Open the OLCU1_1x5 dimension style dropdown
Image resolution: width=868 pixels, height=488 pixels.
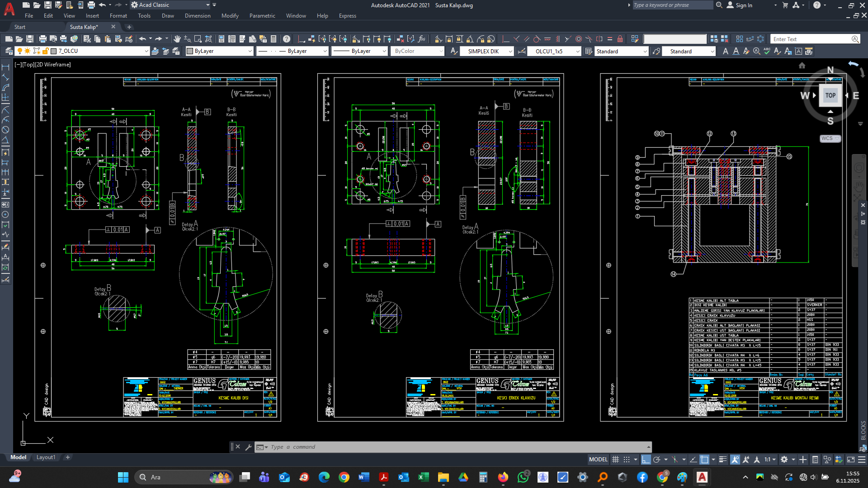[x=578, y=52]
